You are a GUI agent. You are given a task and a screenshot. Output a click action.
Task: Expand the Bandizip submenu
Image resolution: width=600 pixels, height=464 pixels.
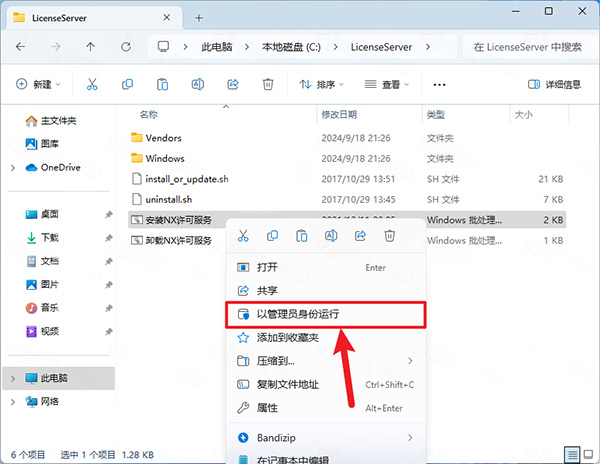point(325,438)
